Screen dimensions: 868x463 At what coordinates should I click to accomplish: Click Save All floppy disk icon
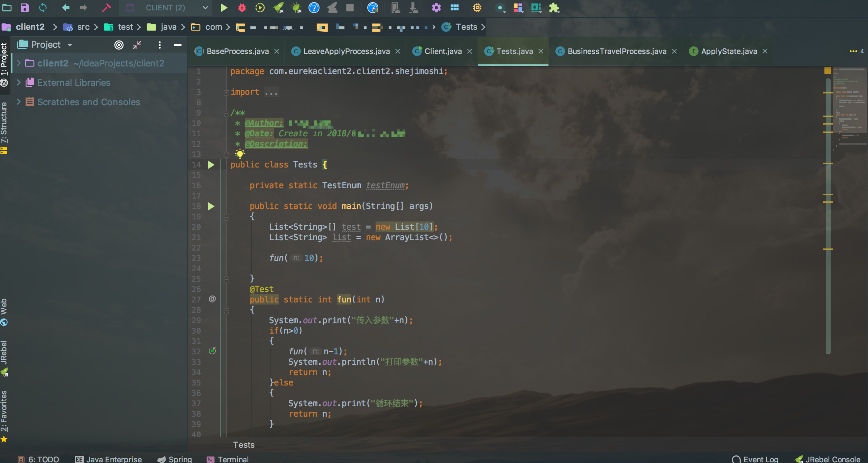click(x=25, y=8)
